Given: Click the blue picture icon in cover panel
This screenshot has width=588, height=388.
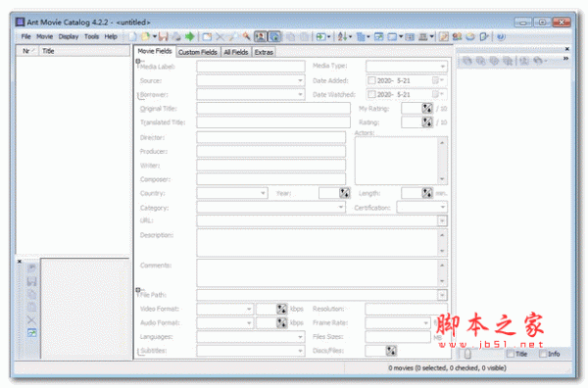Looking at the screenshot, I should (32, 332).
